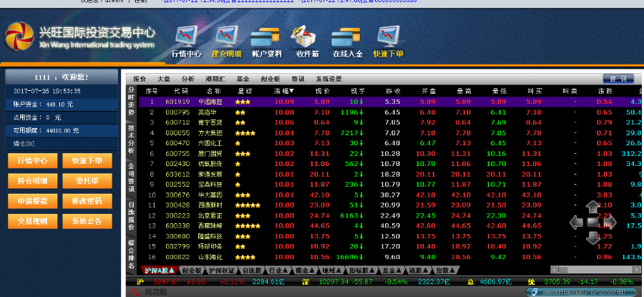Open the 大盘 menu

click(x=163, y=79)
